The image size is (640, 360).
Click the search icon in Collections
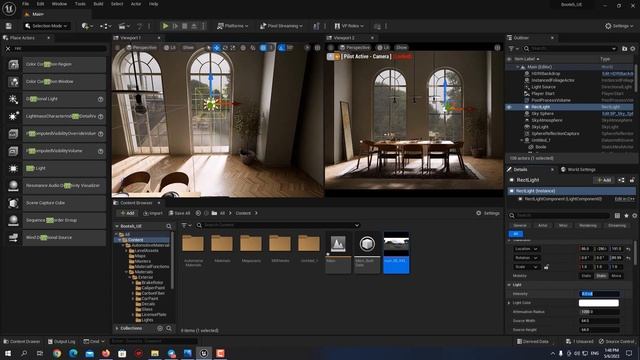(169, 328)
